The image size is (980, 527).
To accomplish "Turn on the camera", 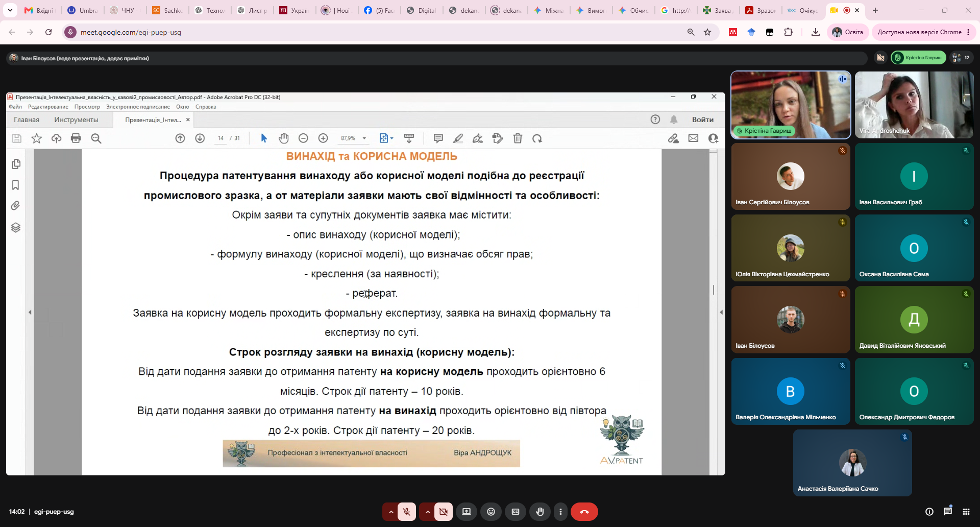I will (444, 512).
